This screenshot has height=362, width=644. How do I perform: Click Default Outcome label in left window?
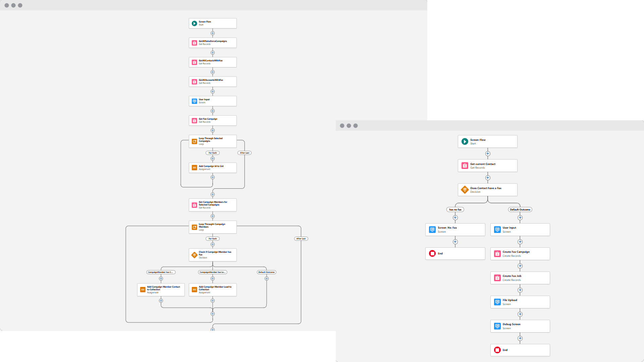tap(267, 272)
